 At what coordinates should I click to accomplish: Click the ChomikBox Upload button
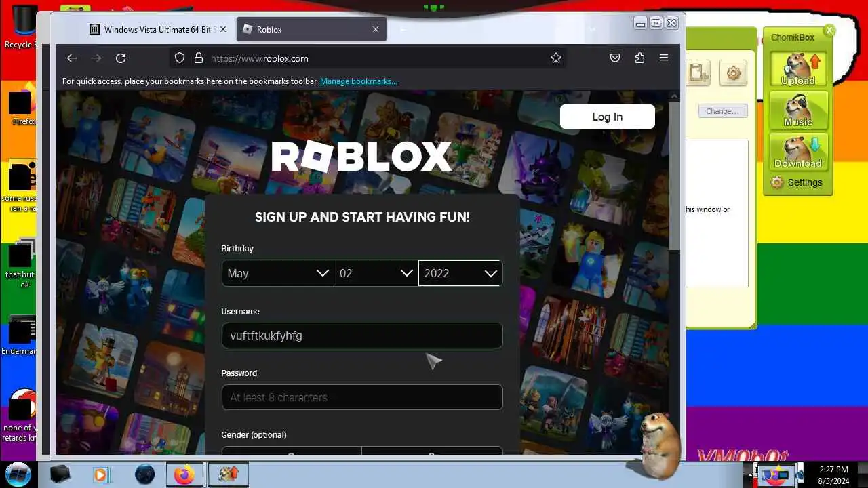pos(798,70)
